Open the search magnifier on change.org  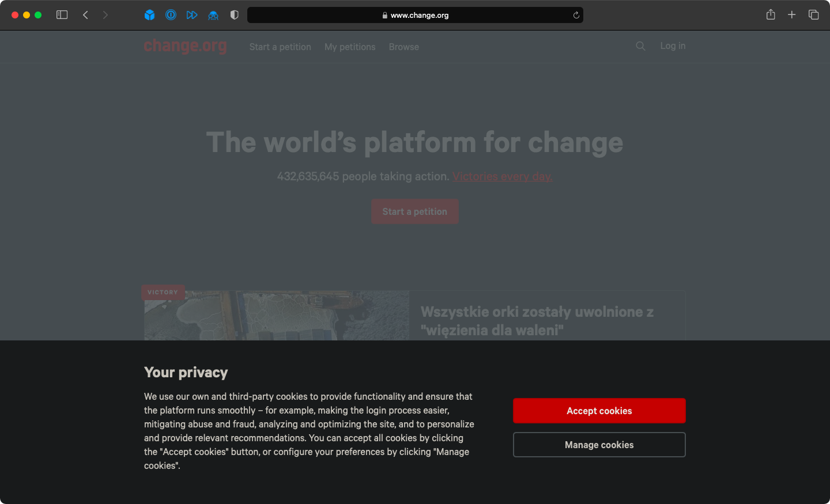click(x=640, y=46)
